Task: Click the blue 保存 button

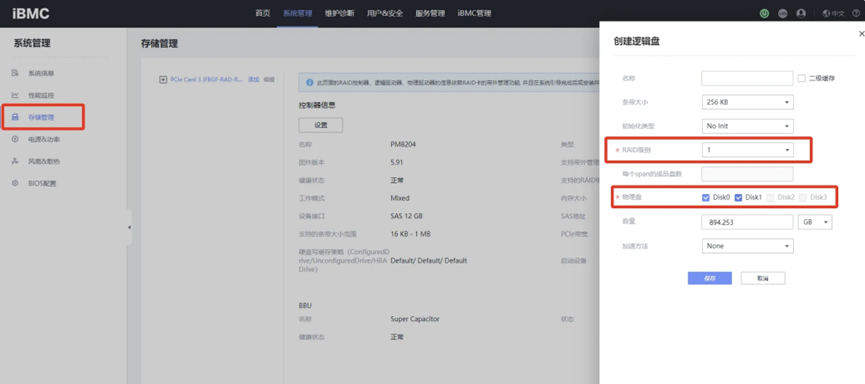Action: (709, 278)
